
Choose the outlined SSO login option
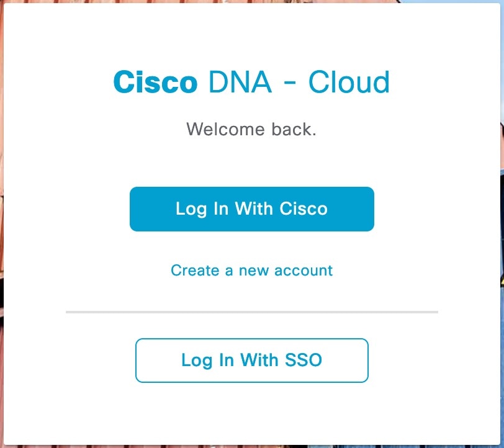click(251, 361)
